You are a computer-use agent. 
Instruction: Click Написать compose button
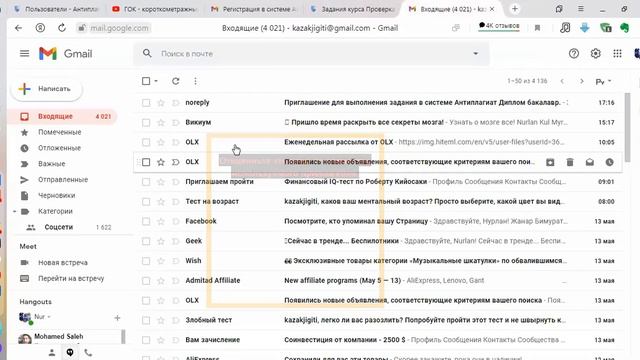pyautogui.click(x=47, y=89)
